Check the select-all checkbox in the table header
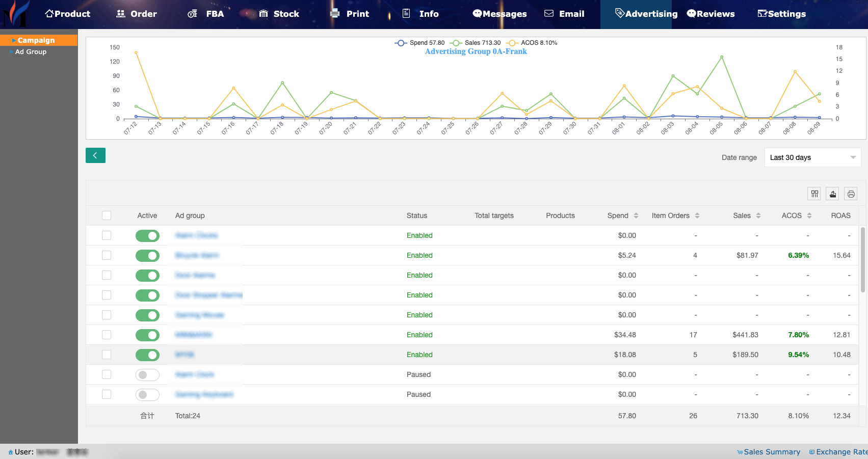 tap(107, 215)
